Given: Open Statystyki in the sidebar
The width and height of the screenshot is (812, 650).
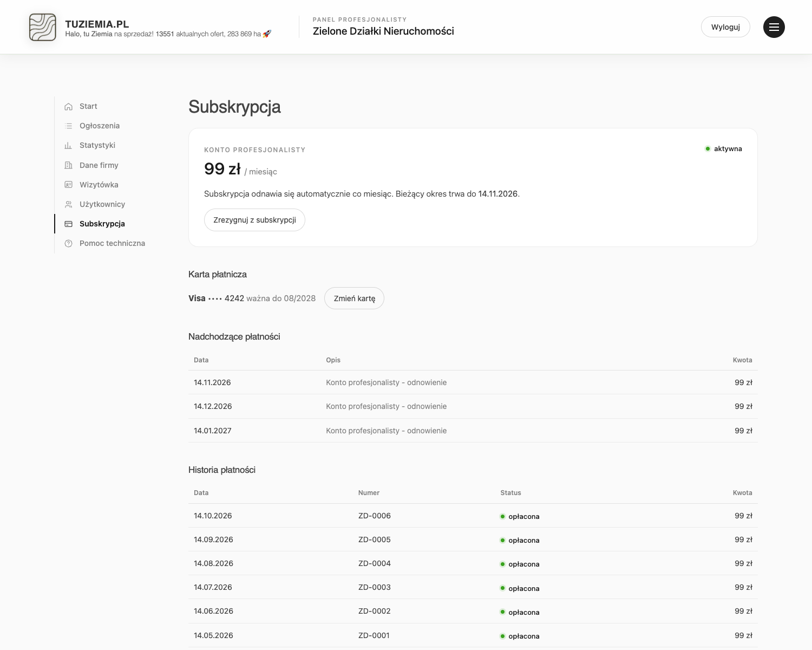Looking at the screenshot, I should pos(97,145).
